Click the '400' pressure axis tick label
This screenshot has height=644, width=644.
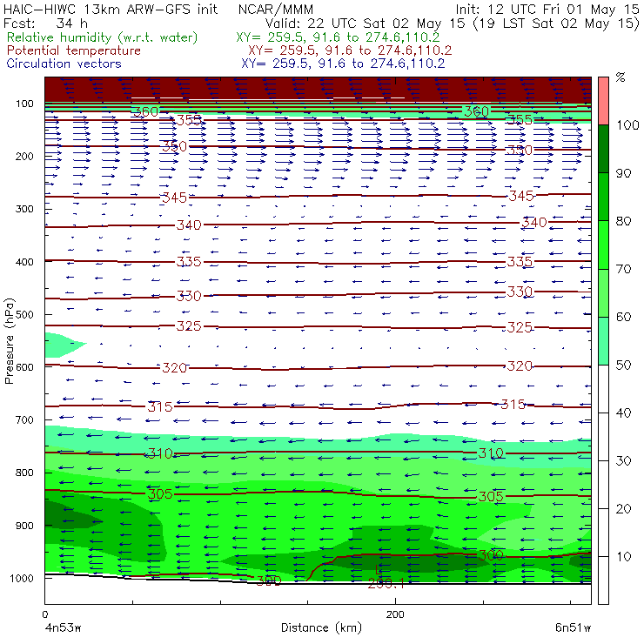click(24, 262)
